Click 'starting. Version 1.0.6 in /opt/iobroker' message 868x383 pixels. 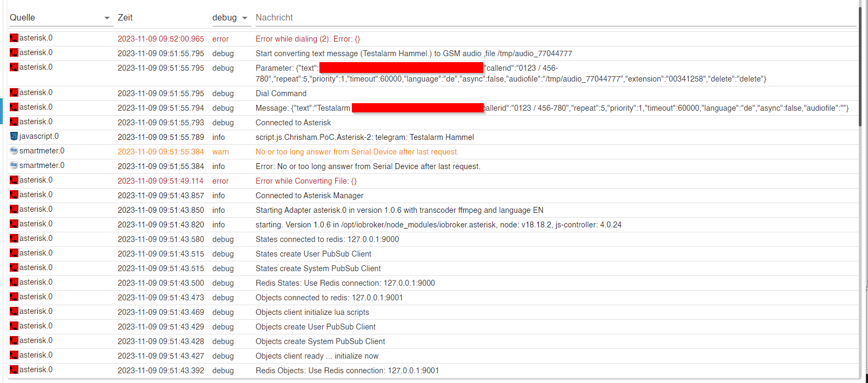tap(438, 225)
